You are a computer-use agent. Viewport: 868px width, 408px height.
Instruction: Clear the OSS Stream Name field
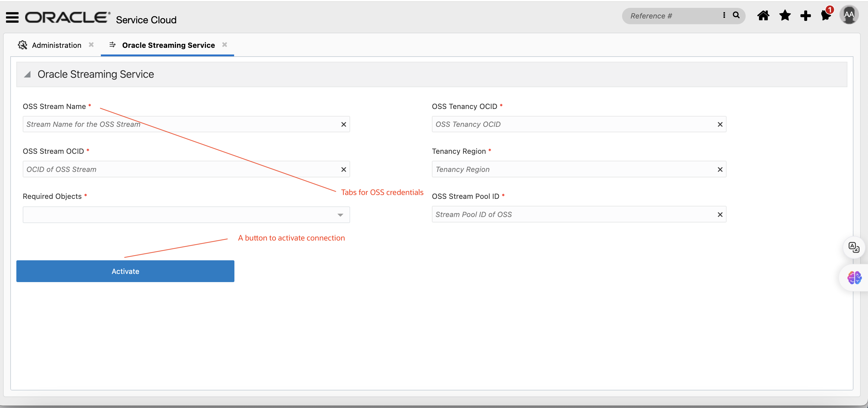point(343,124)
